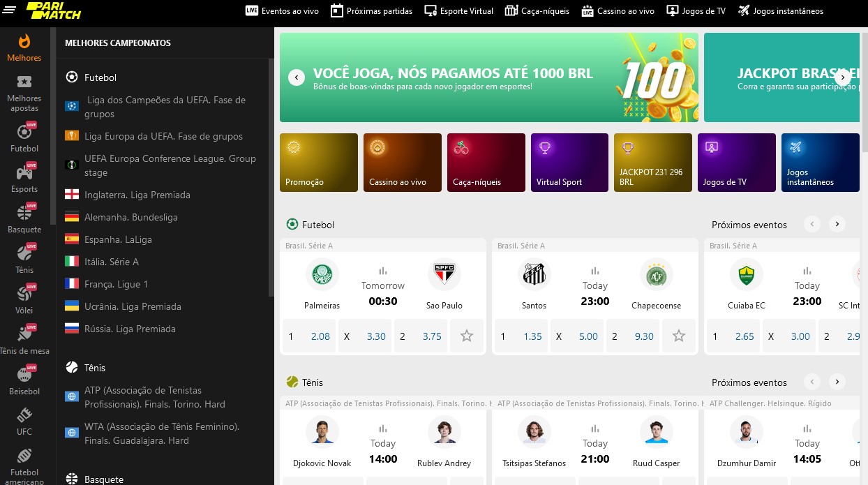
Task: Open stats icon for Djokovic vs Rublev
Action: coord(383,428)
